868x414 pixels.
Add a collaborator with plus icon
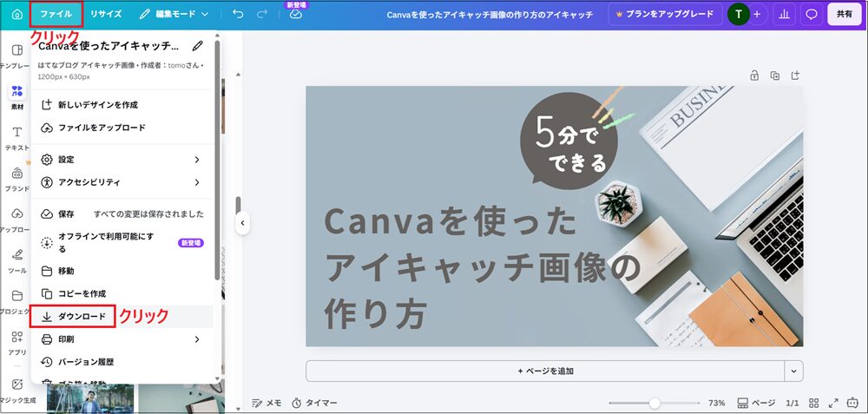[x=757, y=15]
